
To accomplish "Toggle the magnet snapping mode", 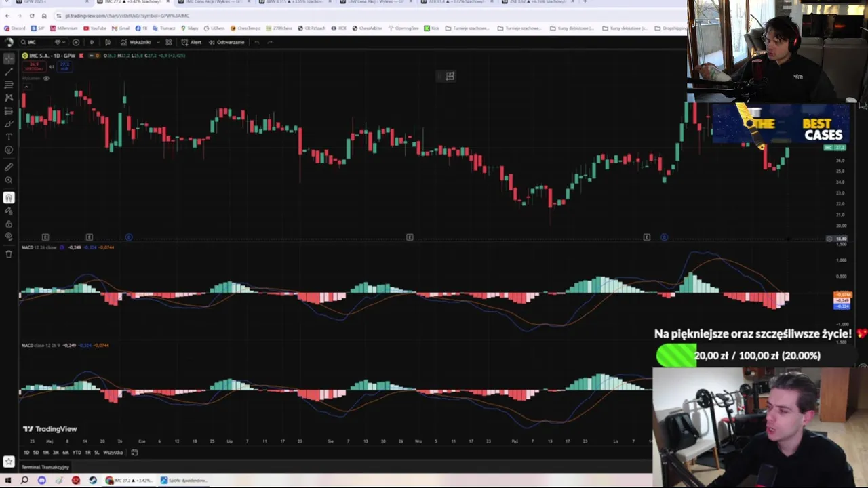I will (9, 197).
